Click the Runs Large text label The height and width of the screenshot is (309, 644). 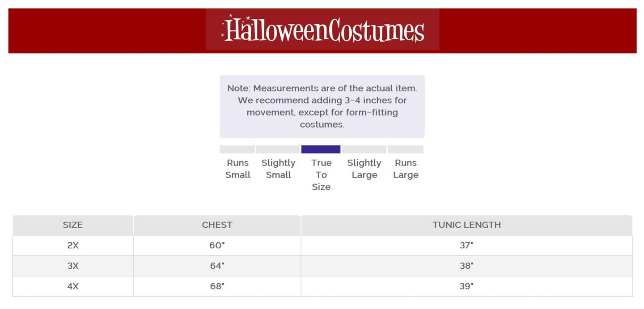click(406, 169)
